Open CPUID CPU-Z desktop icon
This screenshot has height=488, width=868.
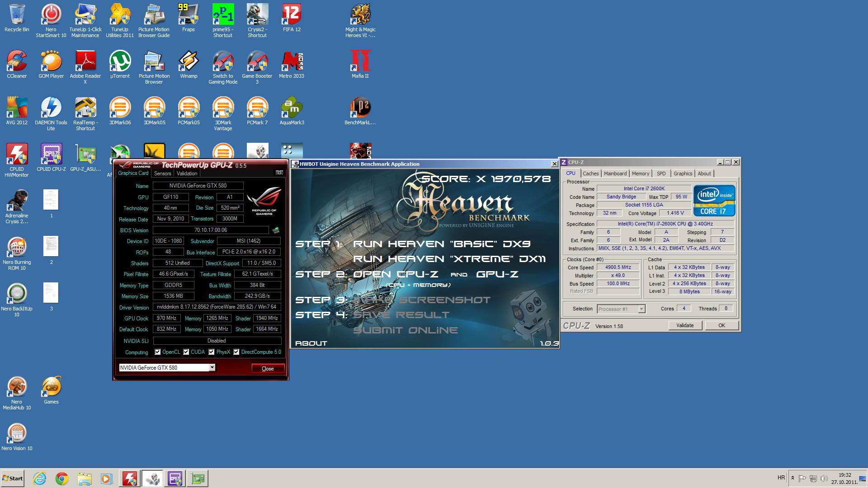point(51,158)
